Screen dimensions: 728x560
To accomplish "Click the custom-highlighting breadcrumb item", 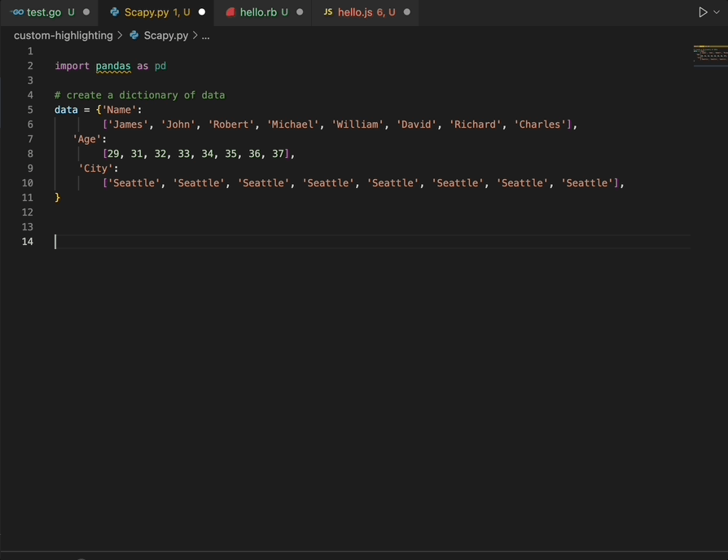I will [x=64, y=36].
